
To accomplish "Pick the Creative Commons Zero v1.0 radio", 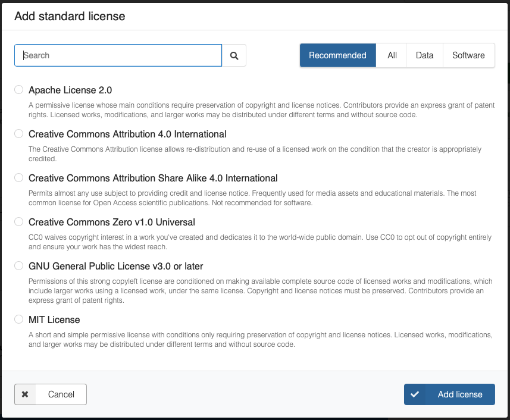I will coord(19,222).
